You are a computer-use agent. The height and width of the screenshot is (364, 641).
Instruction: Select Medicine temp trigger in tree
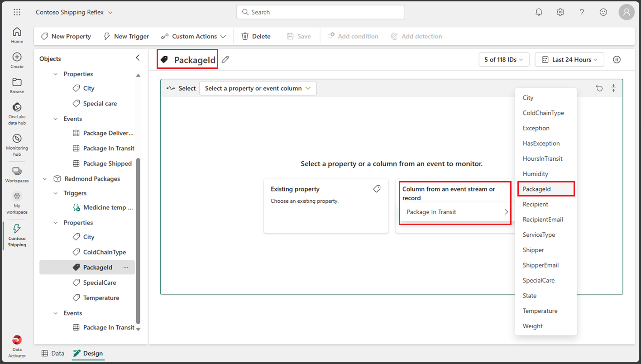103,207
